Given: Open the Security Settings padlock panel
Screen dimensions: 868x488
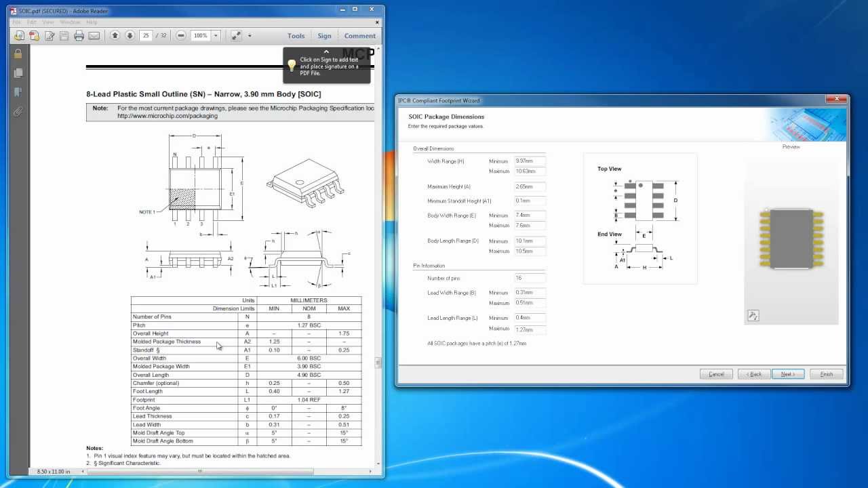Looking at the screenshot, I should [x=18, y=54].
